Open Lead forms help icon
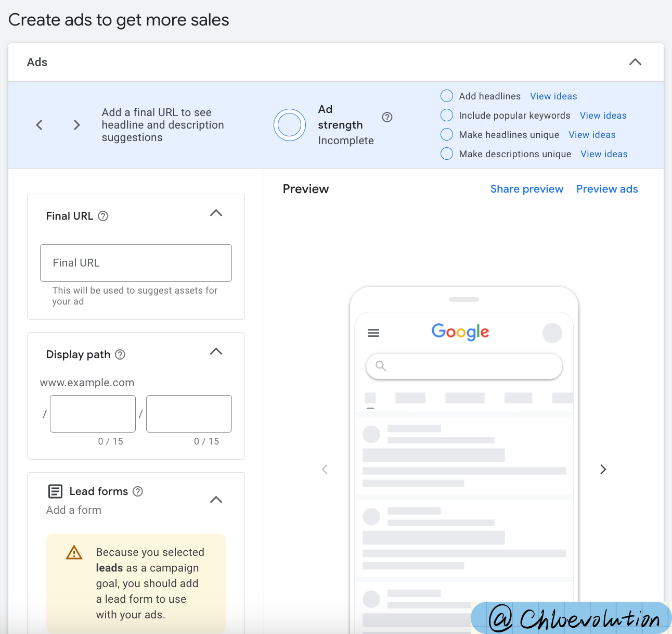The width and height of the screenshot is (672, 634). (138, 491)
